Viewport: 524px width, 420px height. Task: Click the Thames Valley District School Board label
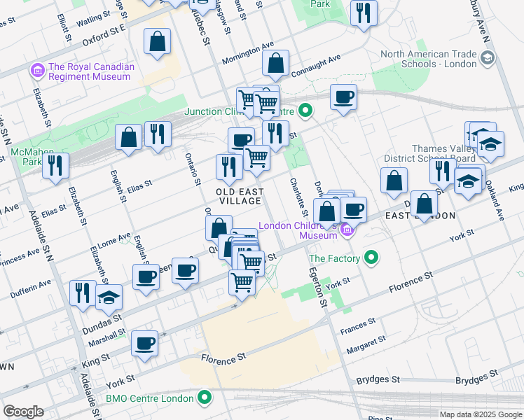[429, 153]
